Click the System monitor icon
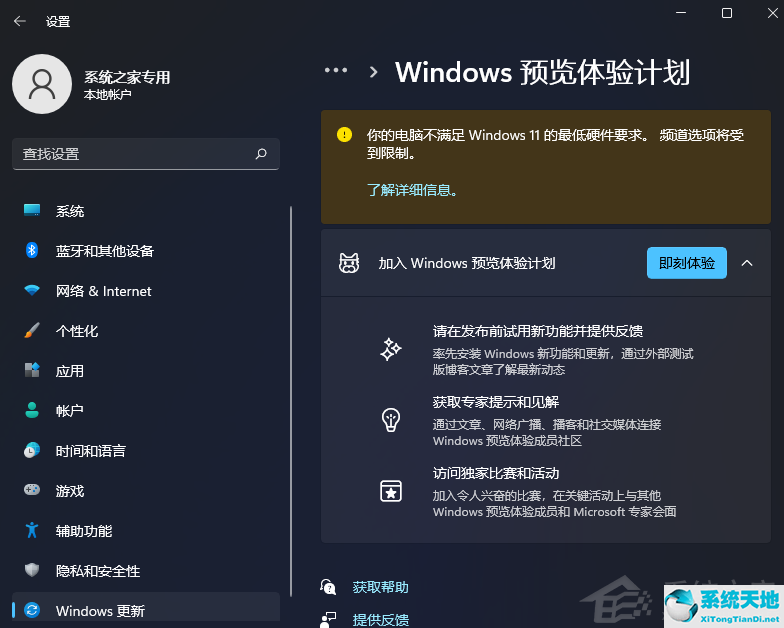784x628 pixels. (x=32, y=210)
